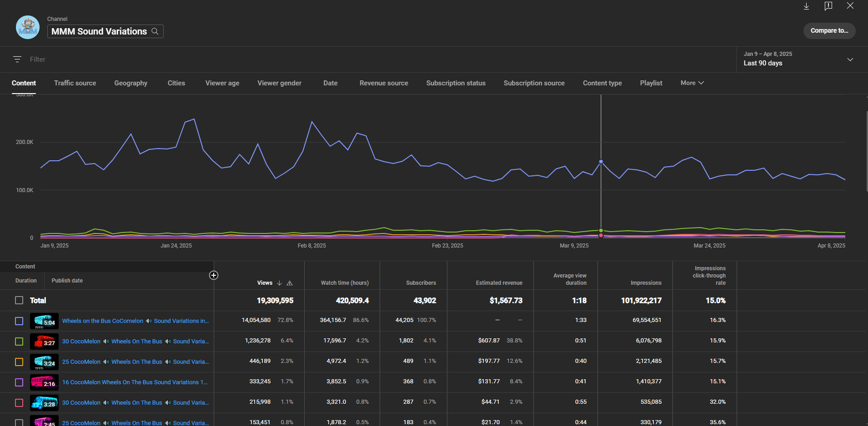Open the 30 CocoMelon 3:27 video link
868x426 pixels.
135,341
